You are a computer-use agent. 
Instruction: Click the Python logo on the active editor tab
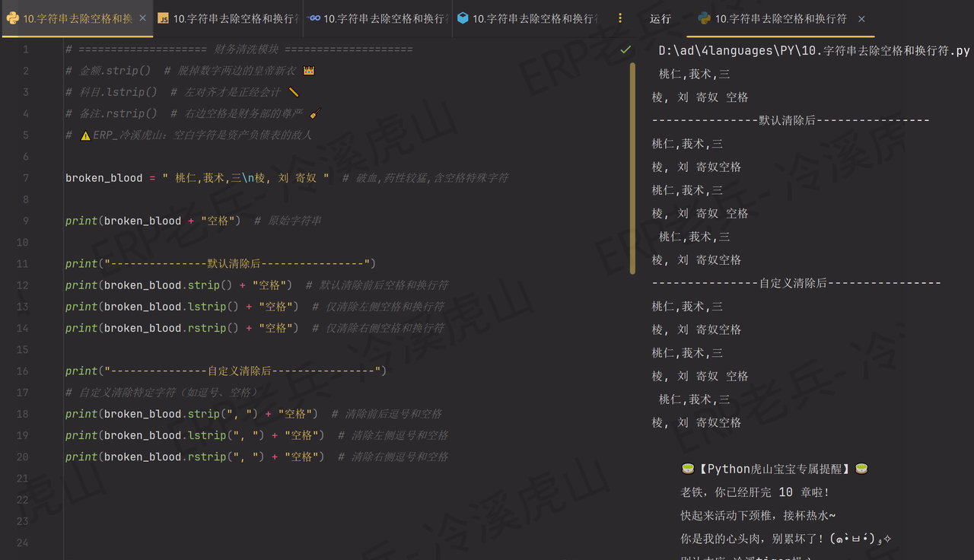12,18
